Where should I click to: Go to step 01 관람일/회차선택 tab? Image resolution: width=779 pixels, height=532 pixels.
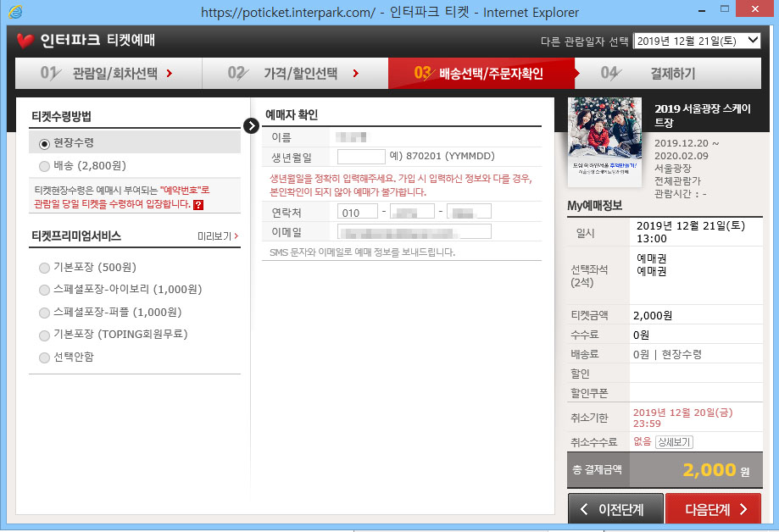109,74
